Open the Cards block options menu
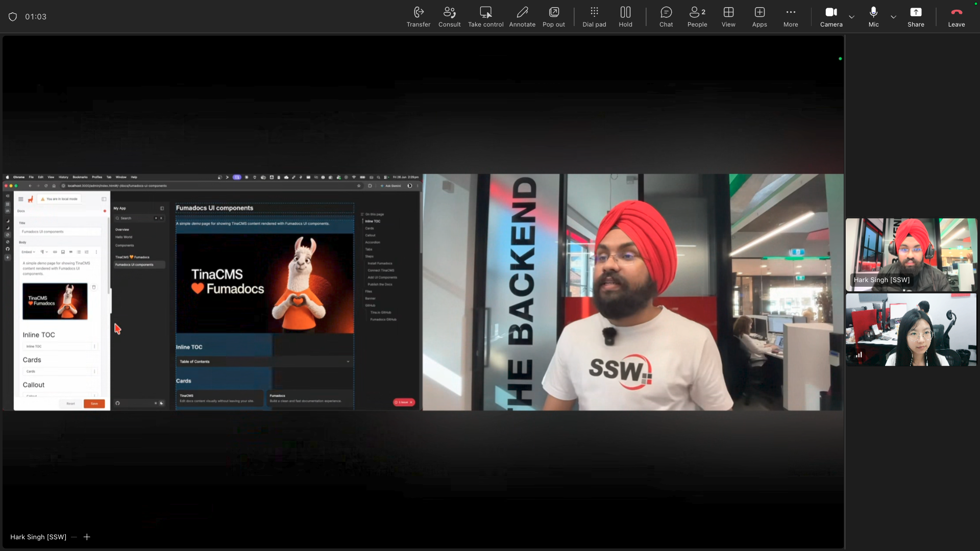Image resolution: width=980 pixels, height=551 pixels. [x=94, y=371]
